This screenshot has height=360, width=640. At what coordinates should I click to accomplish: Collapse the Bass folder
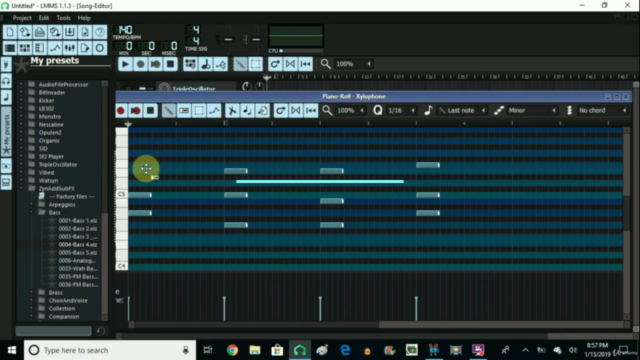point(31,213)
